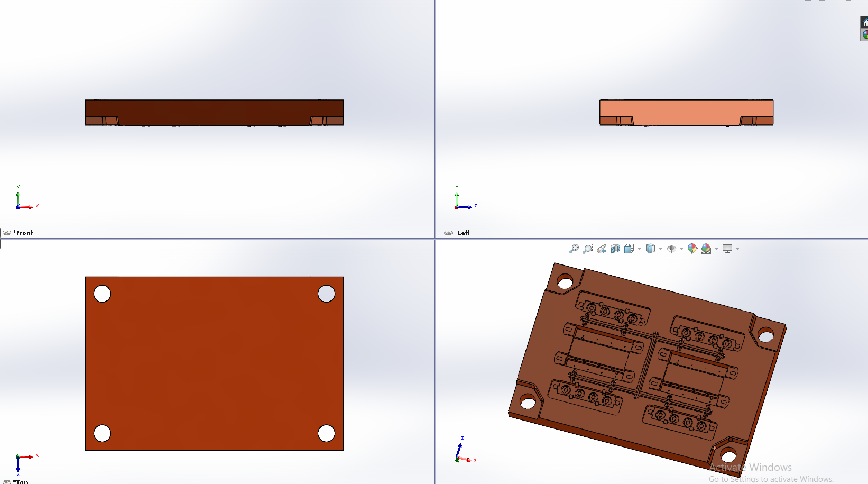Open the Appearances task pane tab

pos(865,35)
